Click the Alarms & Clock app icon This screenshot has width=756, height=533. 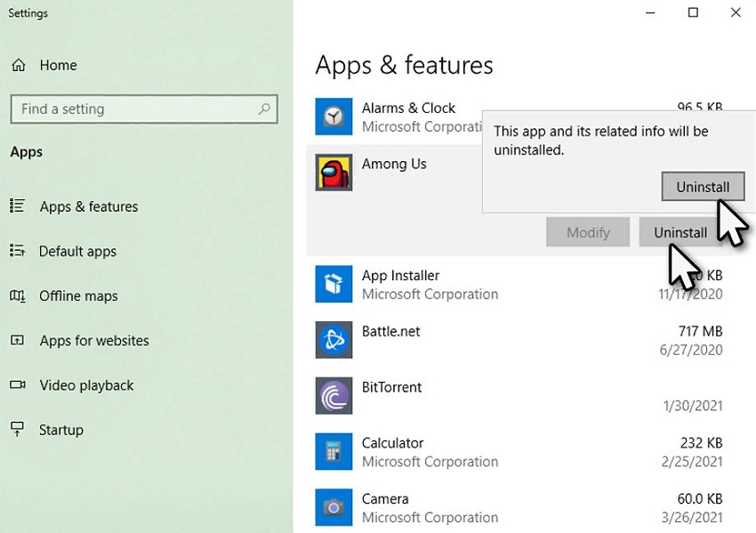click(x=334, y=117)
